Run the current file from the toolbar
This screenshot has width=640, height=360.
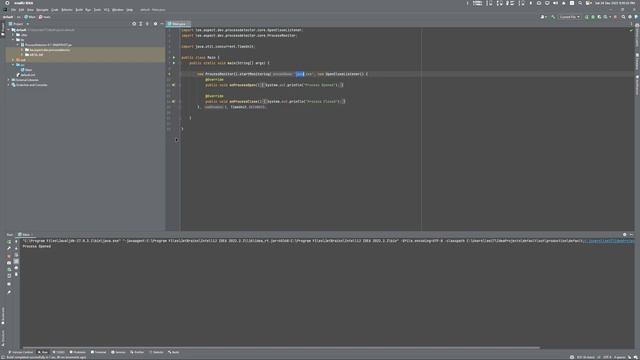tap(587, 17)
